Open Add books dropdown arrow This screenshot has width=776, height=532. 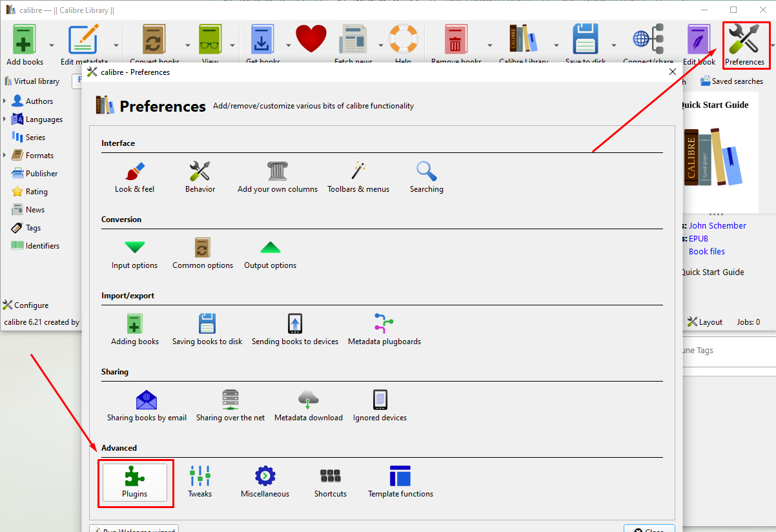tap(51, 45)
